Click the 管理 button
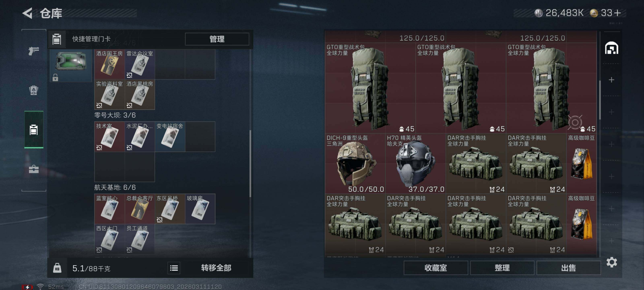The height and width of the screenshot is (290, 644). click(x=217, y=39)
